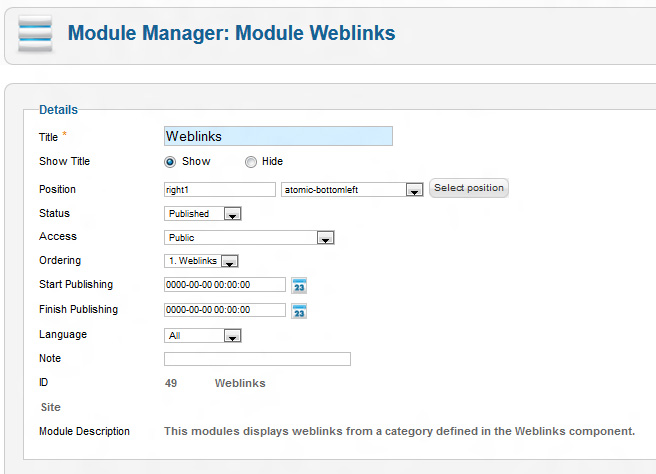This screenshot has width=656, height=474.
Task: Expand the Language All dropdown
Action: click(x=232, y=336)
